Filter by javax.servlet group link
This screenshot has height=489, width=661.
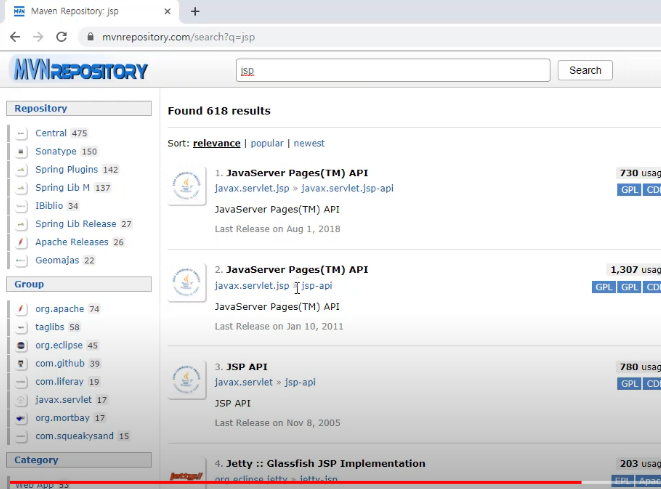click(63, 400)
